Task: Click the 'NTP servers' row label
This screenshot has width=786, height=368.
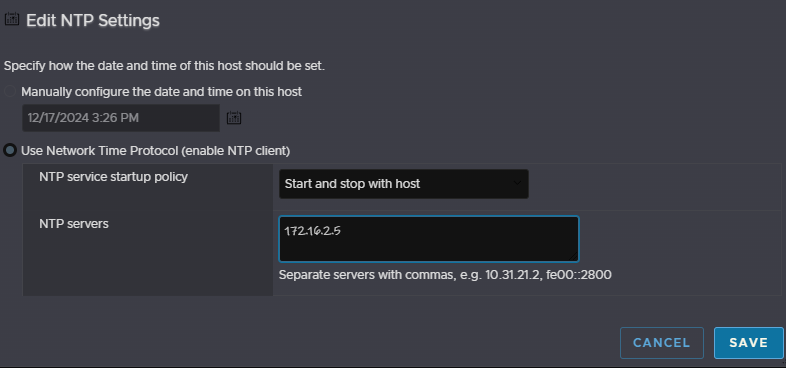Action: (x=74, y=224)
